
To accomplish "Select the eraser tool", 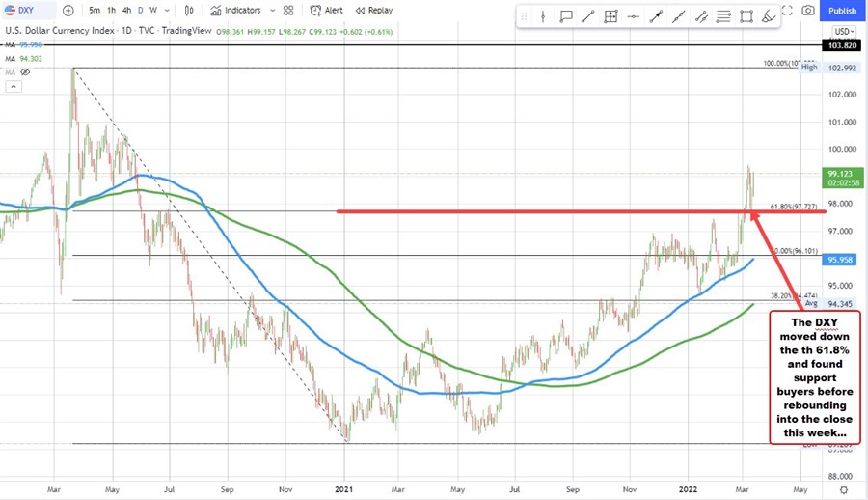I will tap(769, 16).
